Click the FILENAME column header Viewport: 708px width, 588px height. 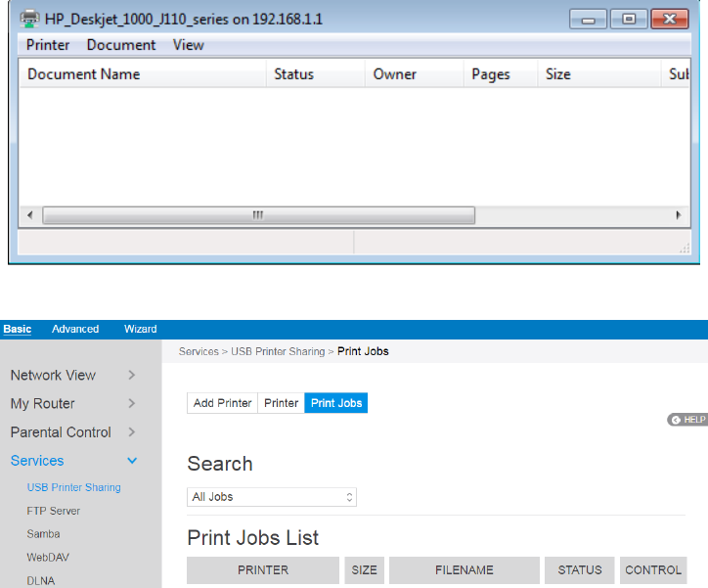[465, 570]
